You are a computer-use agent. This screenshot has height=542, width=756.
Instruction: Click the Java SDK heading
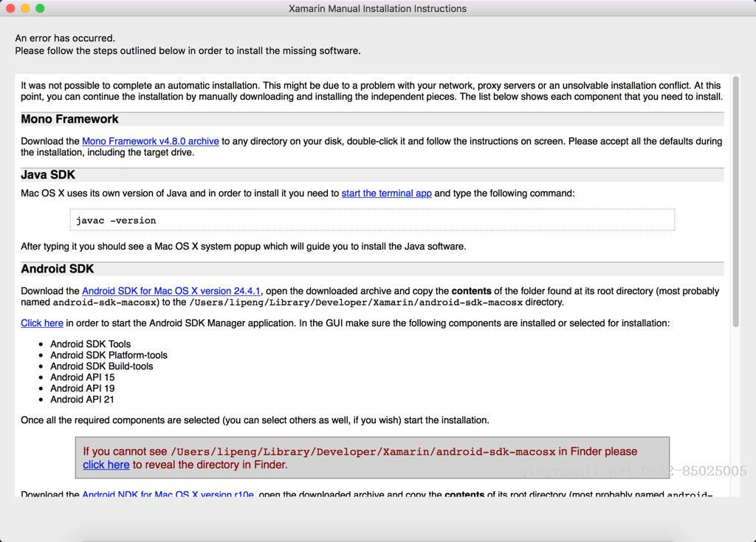tap(48, 174)
